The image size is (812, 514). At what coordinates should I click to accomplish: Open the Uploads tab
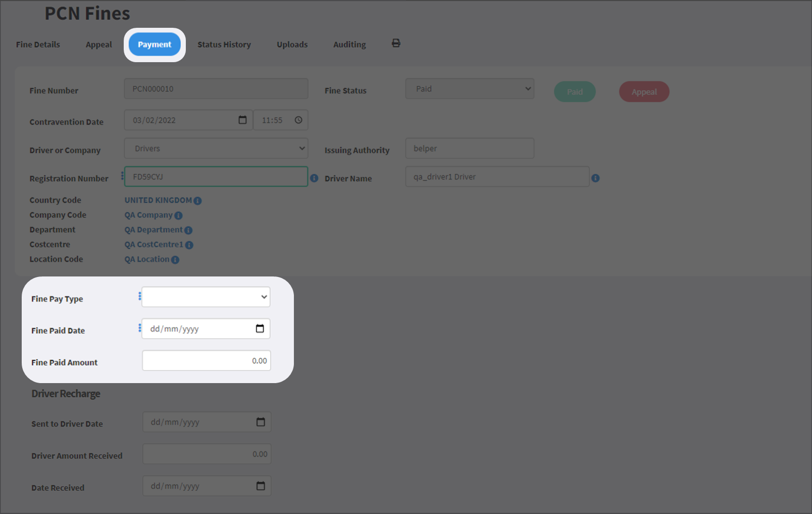tap(292, 44)
